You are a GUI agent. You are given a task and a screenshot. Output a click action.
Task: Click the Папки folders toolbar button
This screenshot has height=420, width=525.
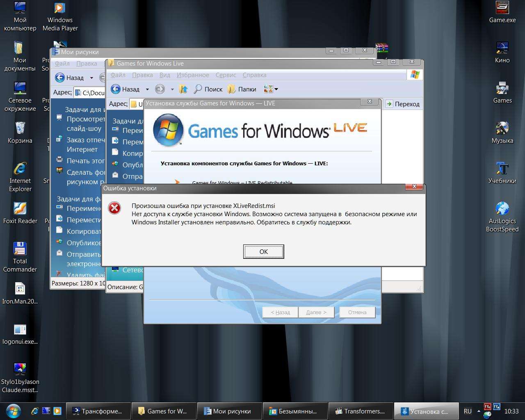tap(242, 89)
